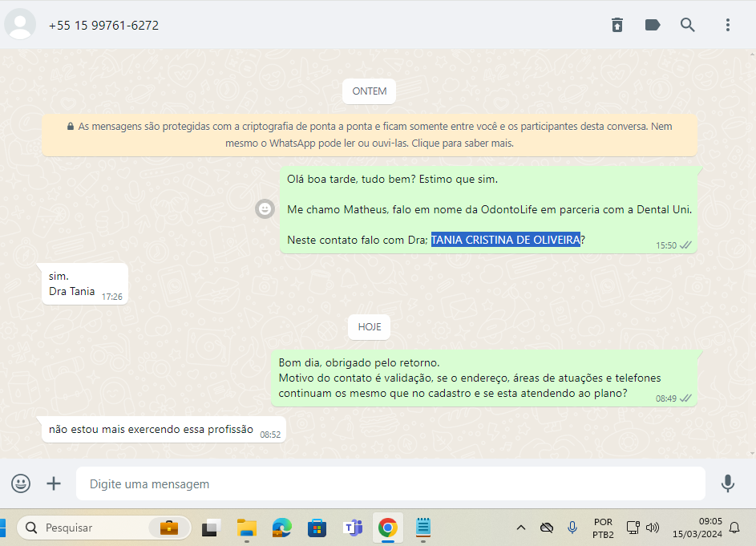The width and height of the screenshot is (756, 546).
Task: Open the emoji picker beside message box
Action: pyautogui.click(x=21, y=483)
